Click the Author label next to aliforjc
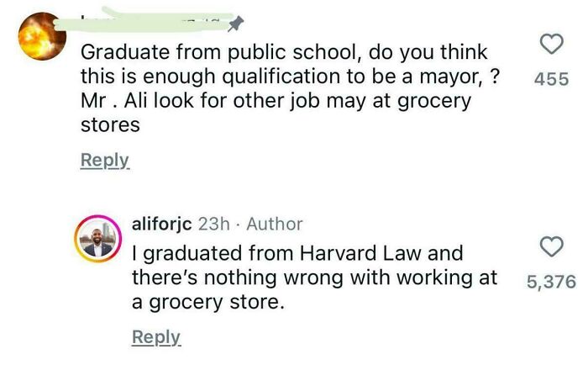 [x=275, y=224]
